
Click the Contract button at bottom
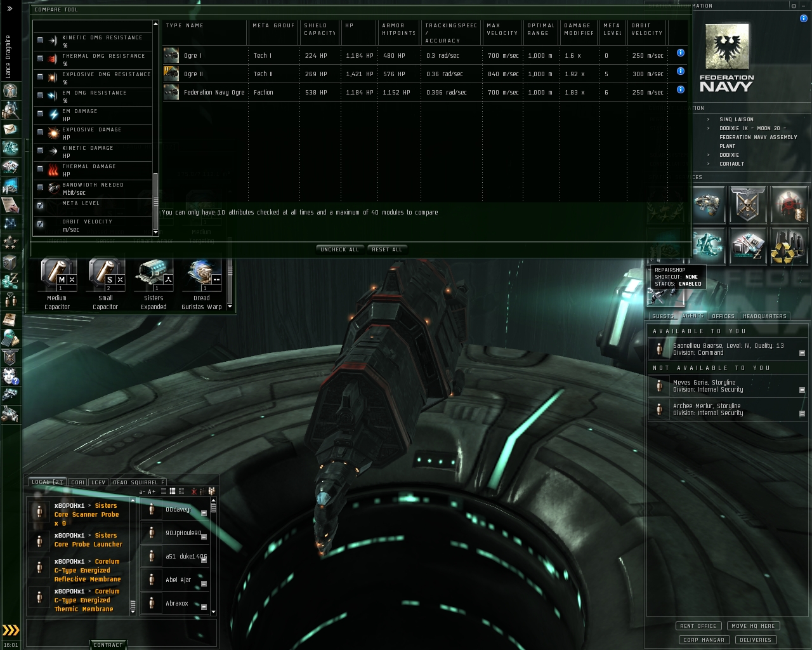click(x=108, y=645)
